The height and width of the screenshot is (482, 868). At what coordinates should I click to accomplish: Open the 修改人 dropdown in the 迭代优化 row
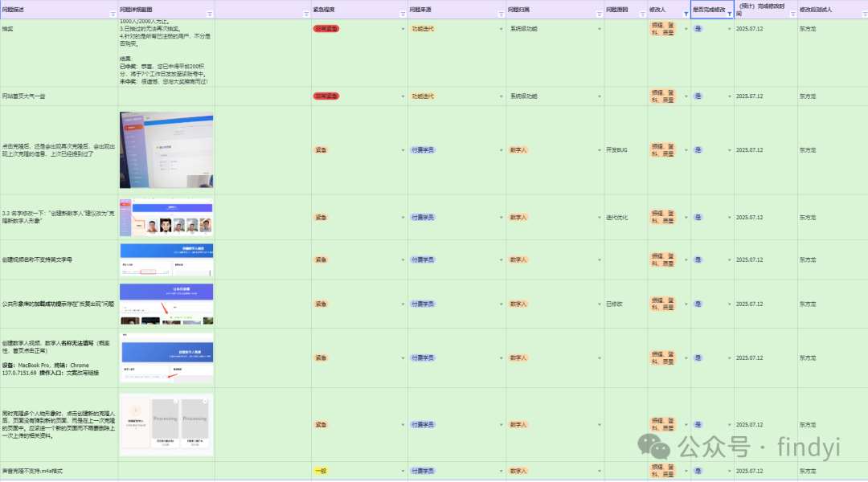(686, 218)
